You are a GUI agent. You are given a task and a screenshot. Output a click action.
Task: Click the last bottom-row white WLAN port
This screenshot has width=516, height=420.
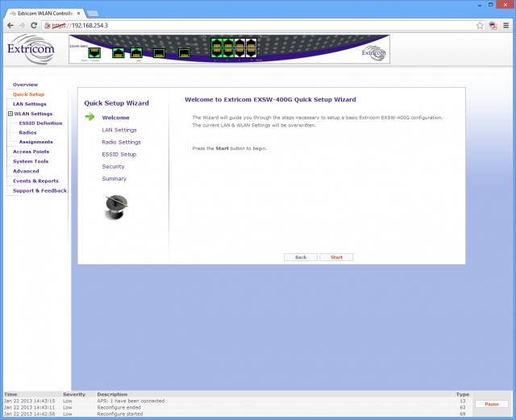click(251, 52)
